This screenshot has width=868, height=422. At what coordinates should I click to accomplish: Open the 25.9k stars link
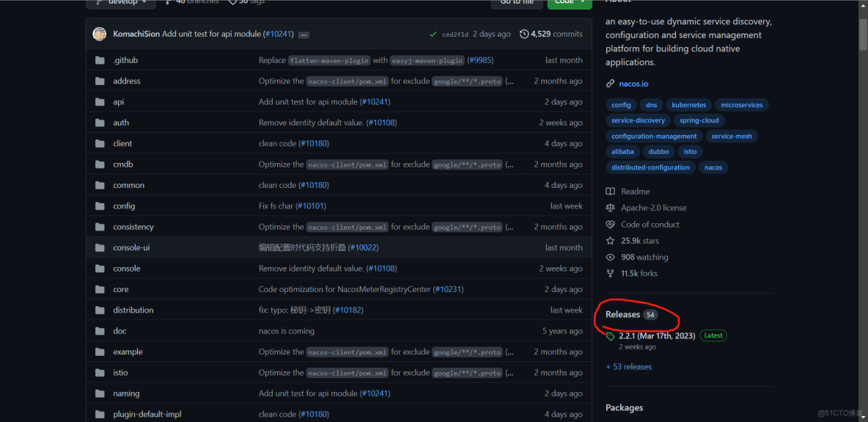pos(639,241)
